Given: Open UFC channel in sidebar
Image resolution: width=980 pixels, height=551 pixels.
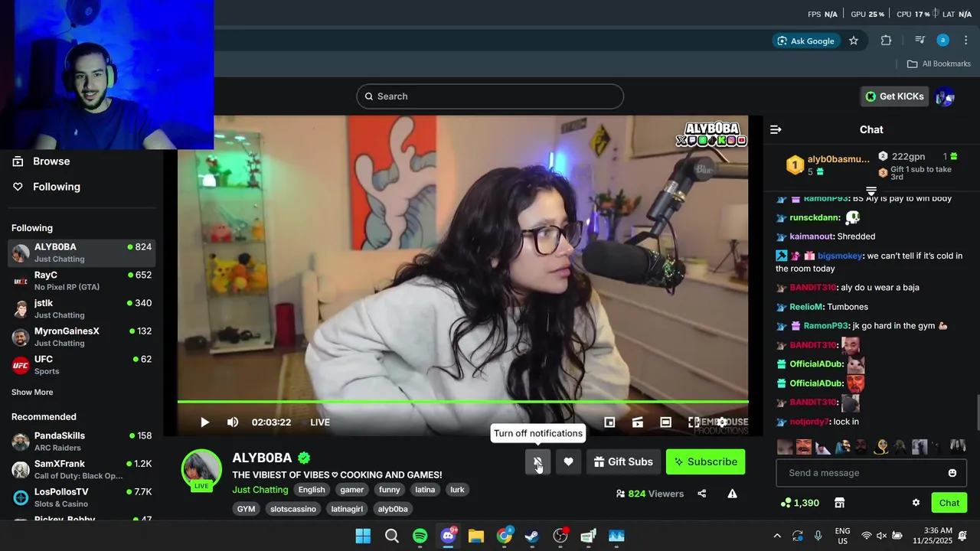Looking at the screenshot, I should click(81, 365).
